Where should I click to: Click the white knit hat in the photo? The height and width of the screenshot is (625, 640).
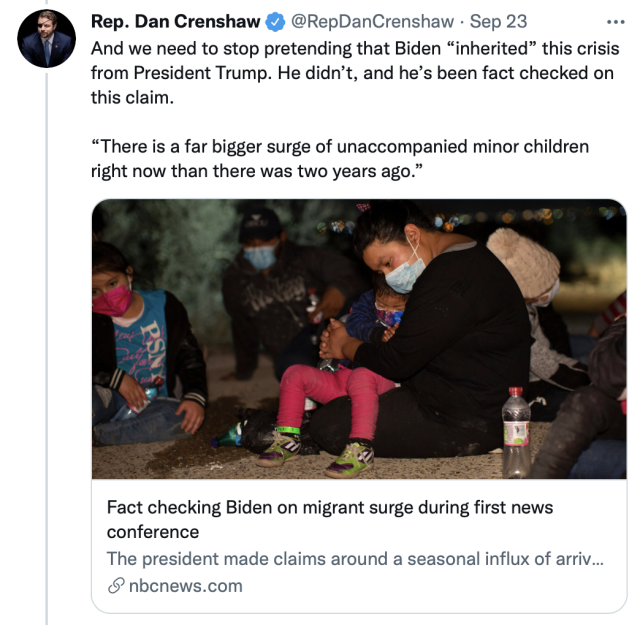pos(523,260)
